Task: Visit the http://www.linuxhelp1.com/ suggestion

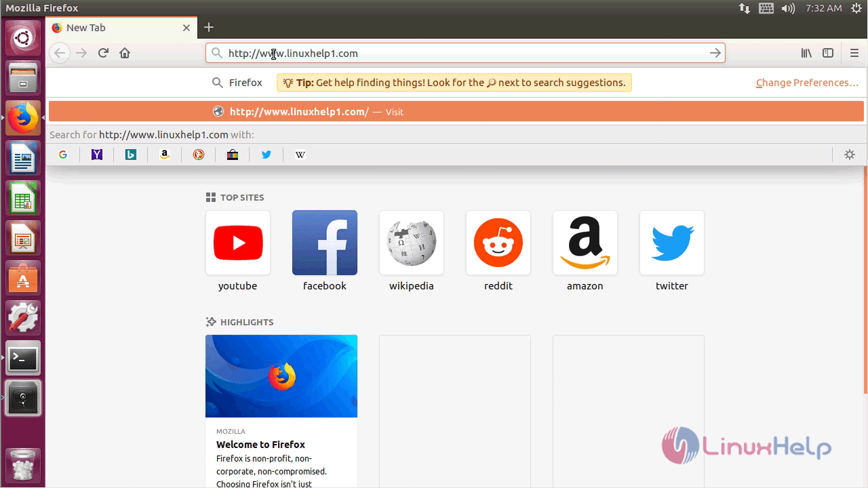Action: [x=456, y=112]
